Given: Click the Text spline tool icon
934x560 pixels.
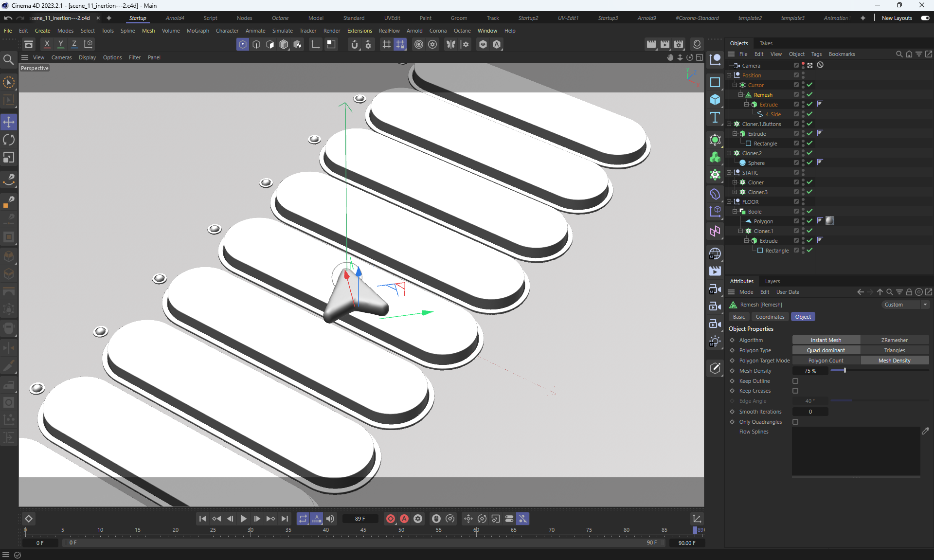Looking at the screenshot, I should point(715,117).
